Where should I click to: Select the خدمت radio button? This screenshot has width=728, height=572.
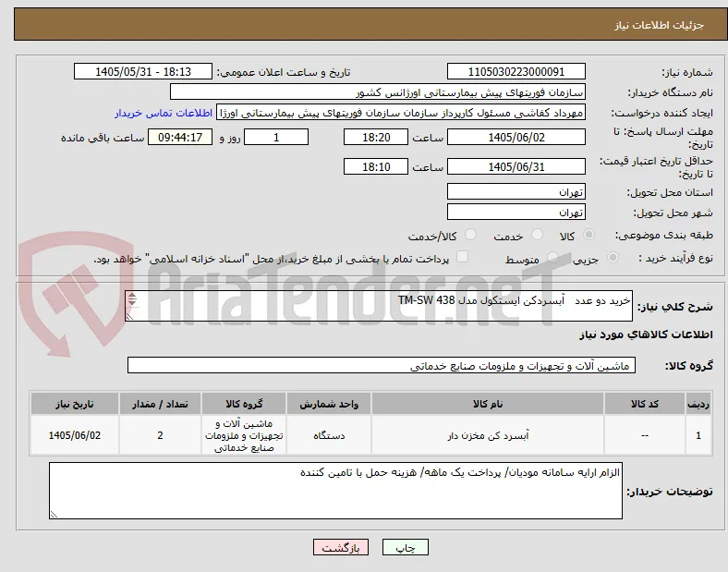537,235
